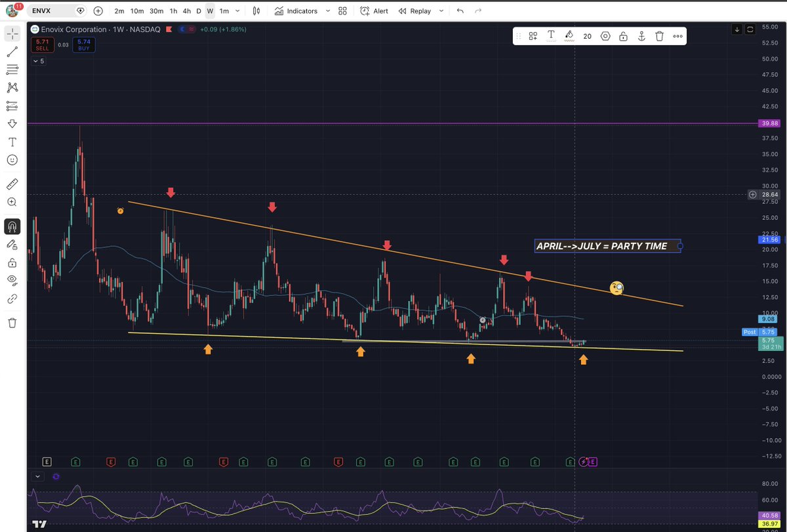787x532 pixels.
Task: Change background color with the paint bucket
Action: tap(569, 36)
